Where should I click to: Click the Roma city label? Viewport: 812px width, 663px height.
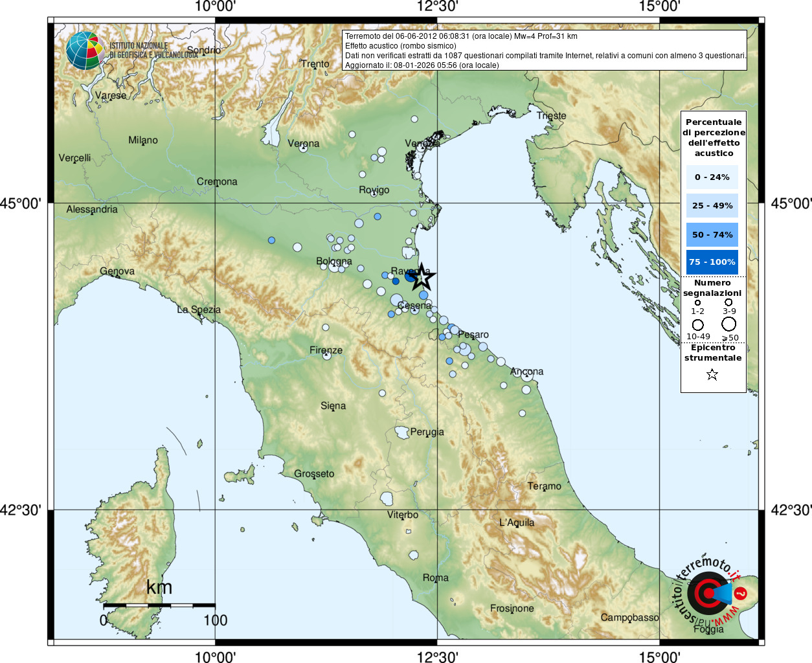pos(436,578)
